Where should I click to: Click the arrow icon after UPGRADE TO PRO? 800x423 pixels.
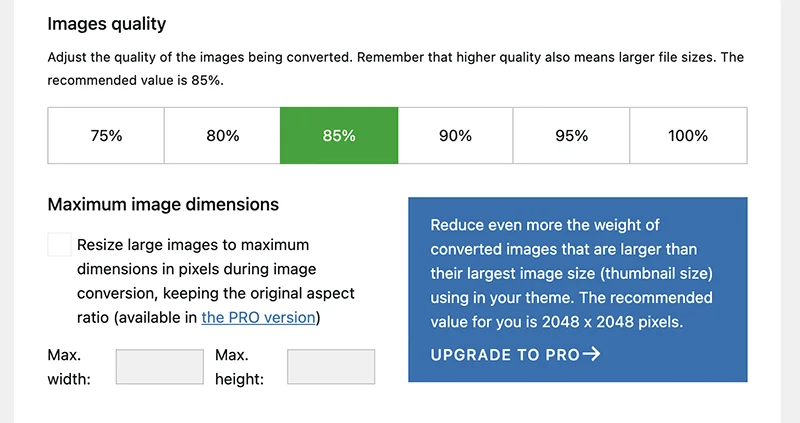[591, 354]
